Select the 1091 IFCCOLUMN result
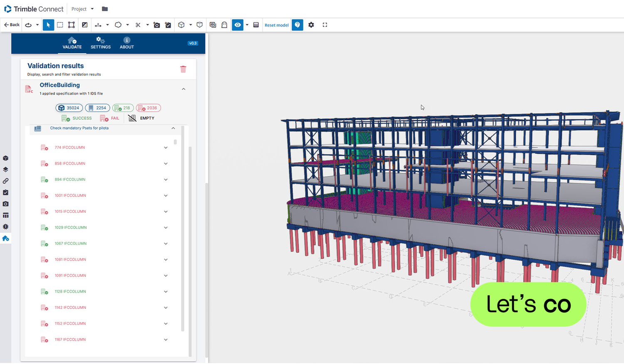This screenshot has width=624, height=364. [70, 275]
